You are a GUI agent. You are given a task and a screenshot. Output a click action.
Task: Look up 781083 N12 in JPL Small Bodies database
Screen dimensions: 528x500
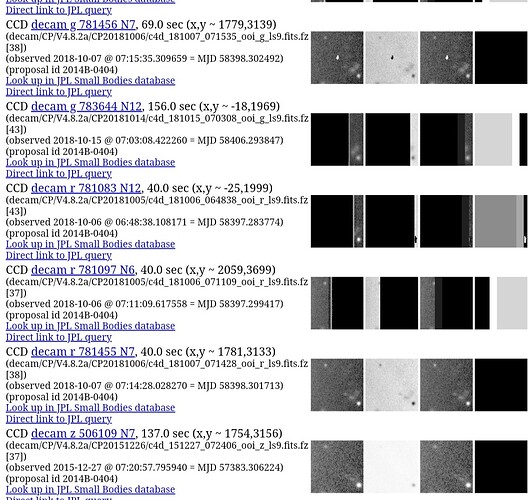tap(90, 244)
